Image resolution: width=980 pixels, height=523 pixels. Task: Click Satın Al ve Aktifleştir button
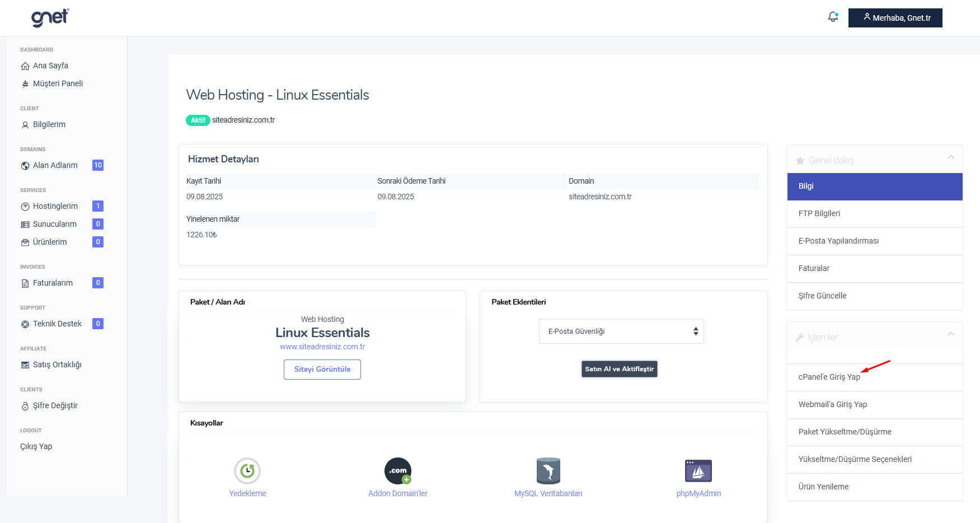pos(620,369)
